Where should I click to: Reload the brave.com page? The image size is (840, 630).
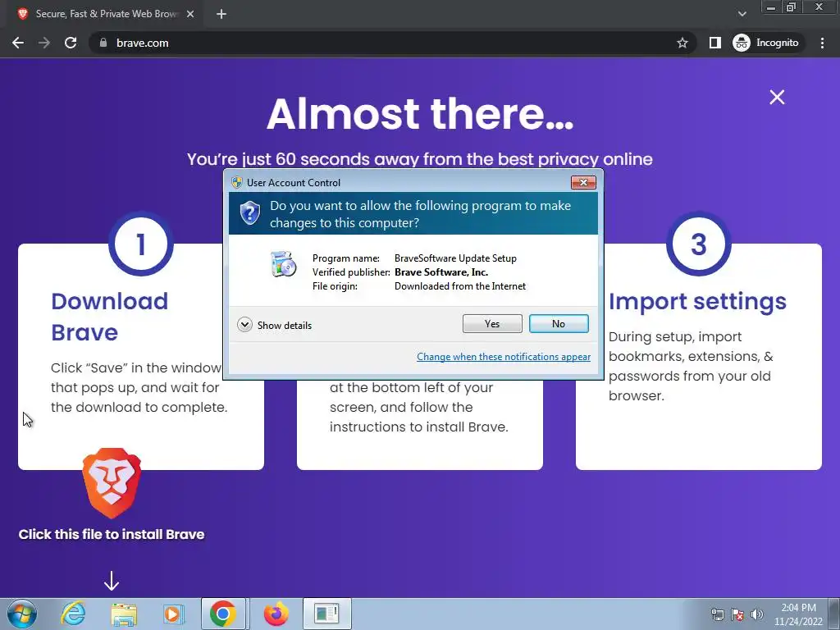pyautogui.click(x=71, y=43)
